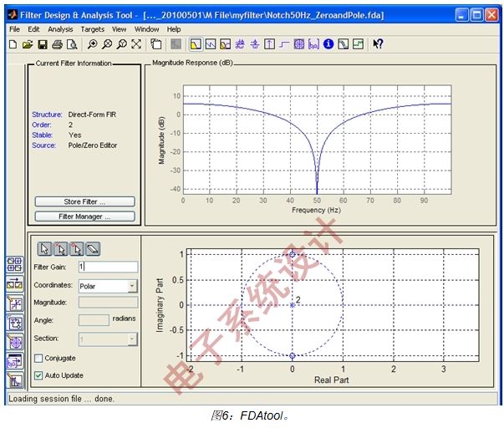Show Magnitude and Phase Responses together
This screenshot has width=504, height=428.
(226, 44)
